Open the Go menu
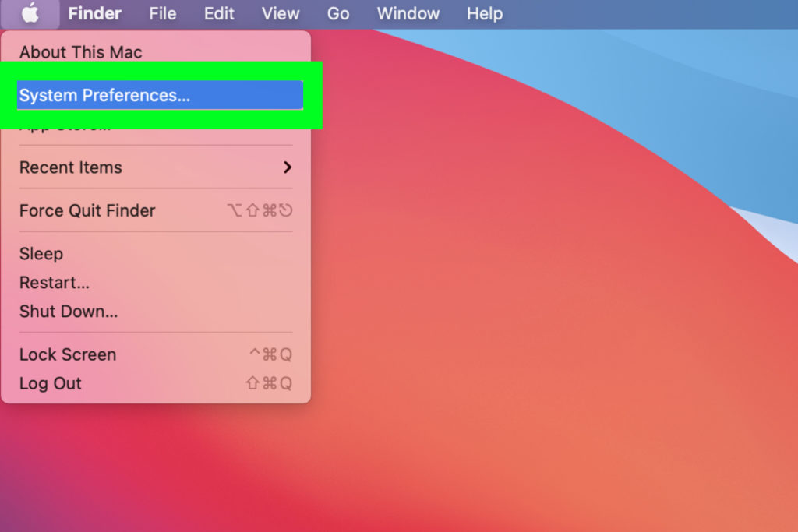Viewport: 798px width, 532px height. (338, 13)
